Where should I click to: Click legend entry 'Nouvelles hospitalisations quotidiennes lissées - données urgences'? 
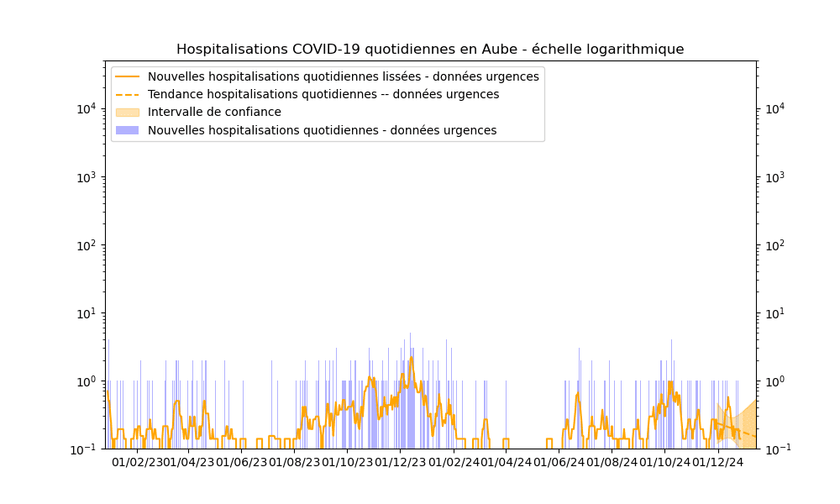344,76
